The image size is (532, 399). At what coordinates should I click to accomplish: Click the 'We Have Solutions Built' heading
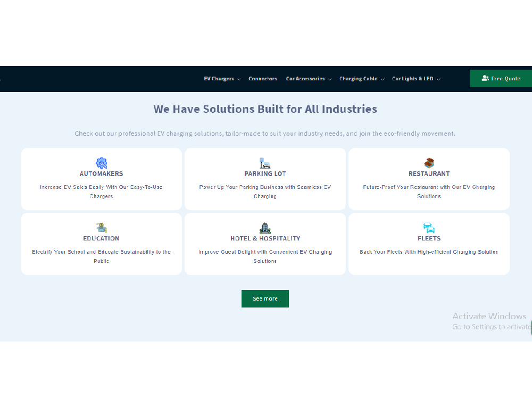tap(265, 109)
